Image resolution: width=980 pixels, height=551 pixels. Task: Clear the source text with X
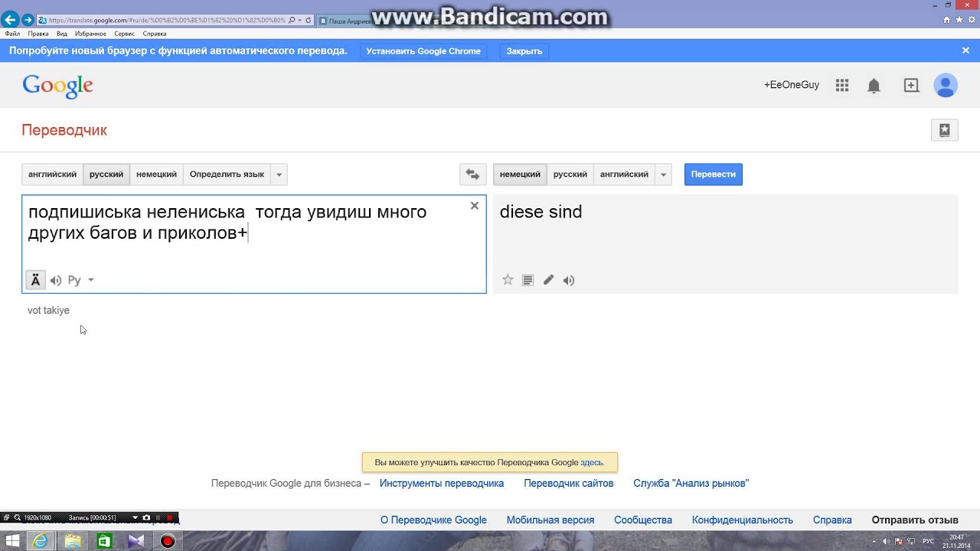click(x=475, y=206)
